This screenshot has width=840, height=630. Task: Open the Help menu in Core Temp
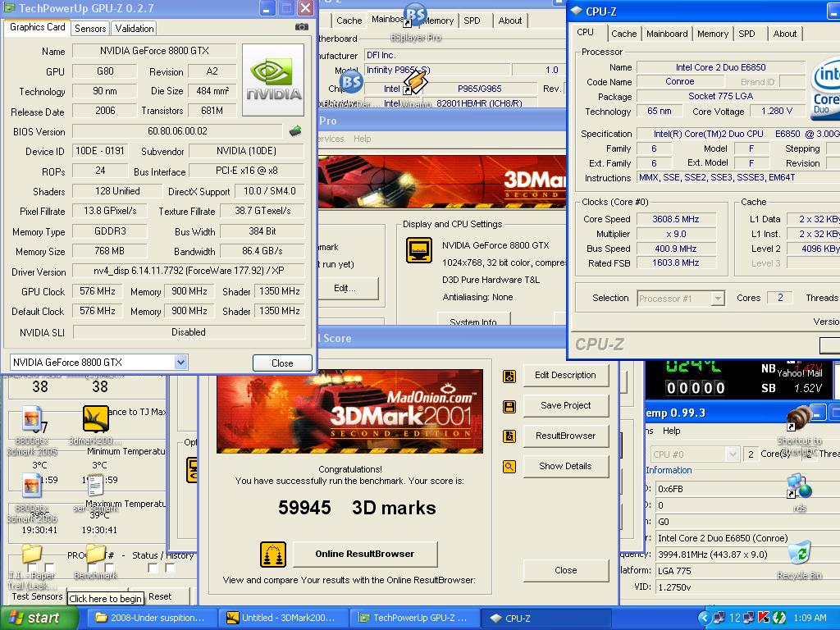coord(671,431)
